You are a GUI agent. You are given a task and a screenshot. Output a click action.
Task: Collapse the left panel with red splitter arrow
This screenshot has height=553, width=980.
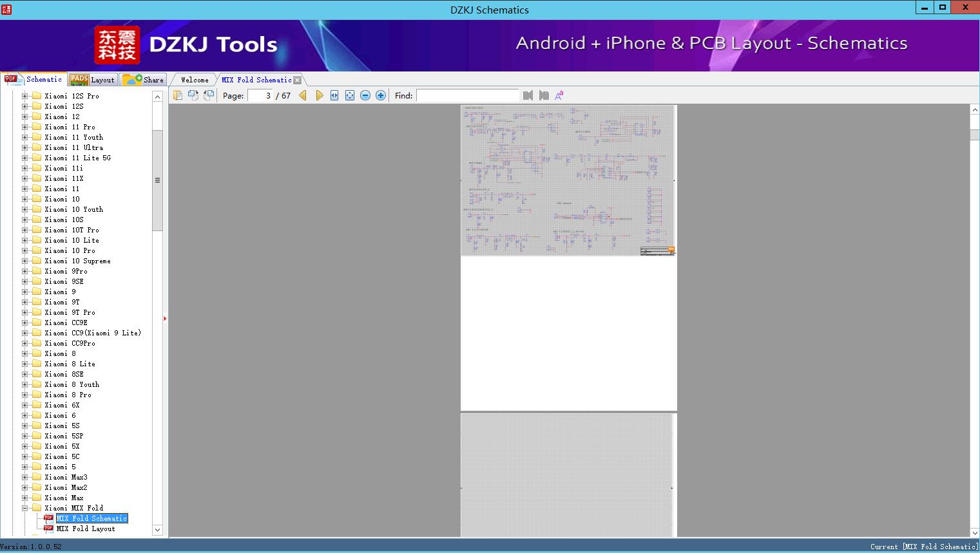165,319
